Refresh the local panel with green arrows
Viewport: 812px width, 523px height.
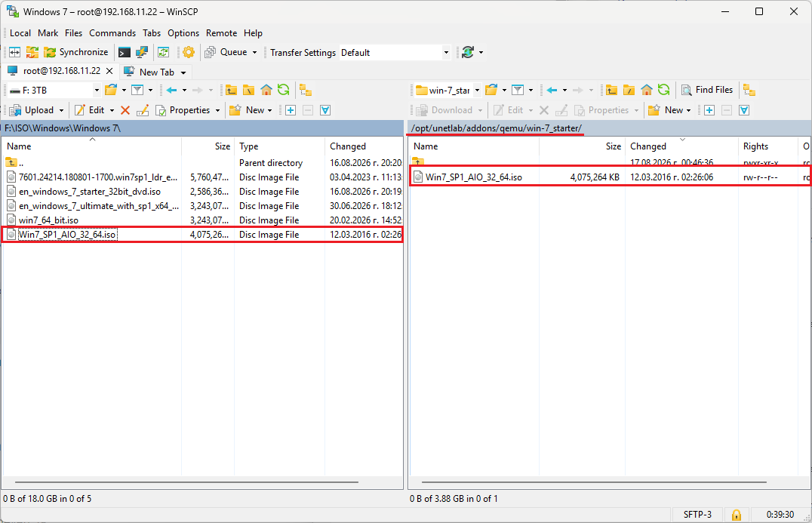[283, 90]
